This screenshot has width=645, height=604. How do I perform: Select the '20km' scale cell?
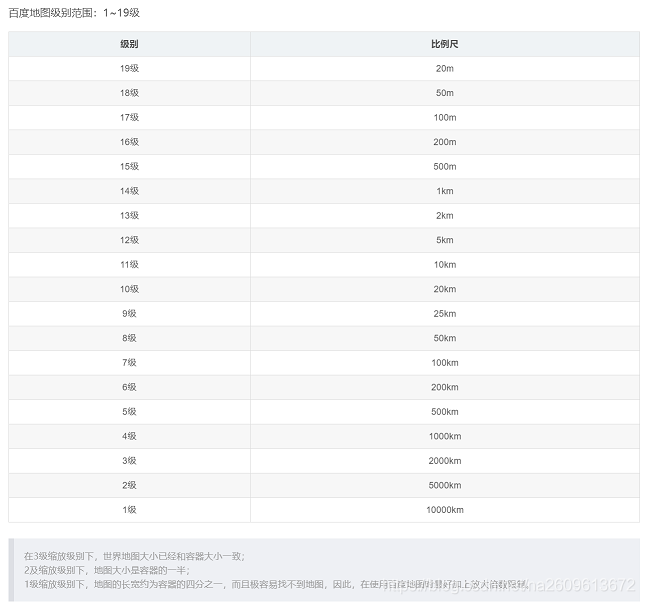(x=445, y=289)
